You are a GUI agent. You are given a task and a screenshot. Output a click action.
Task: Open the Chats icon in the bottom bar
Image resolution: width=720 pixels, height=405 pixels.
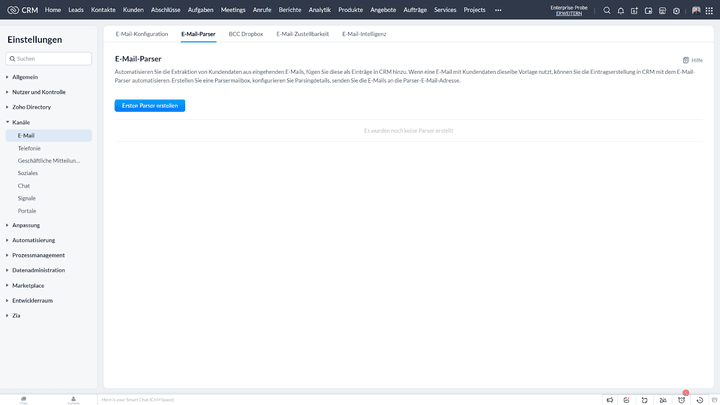[23, 400]
